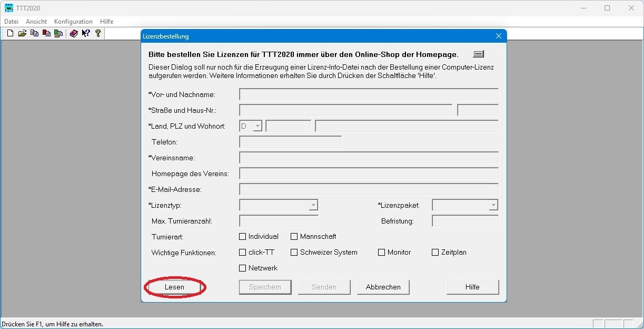Open the Hilfe menu in menu bar

[107, 22]
